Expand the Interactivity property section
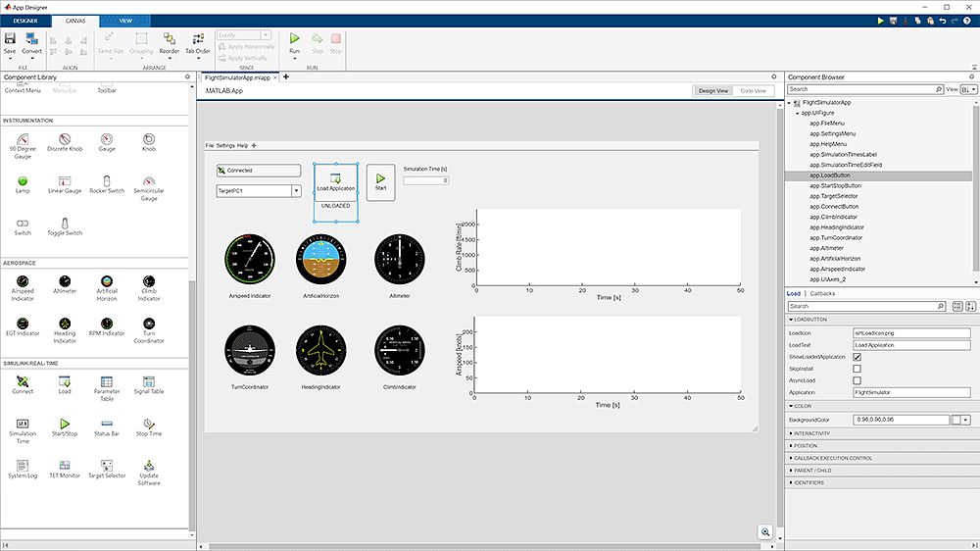This screenshot has width=980, height=551. [x=811, y=433]
